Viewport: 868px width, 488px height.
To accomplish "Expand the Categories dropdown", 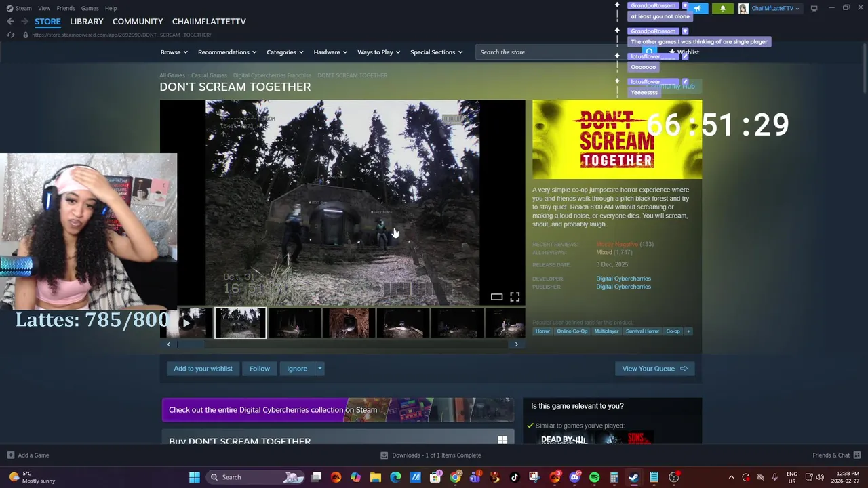I will click(x=284, y=52).
